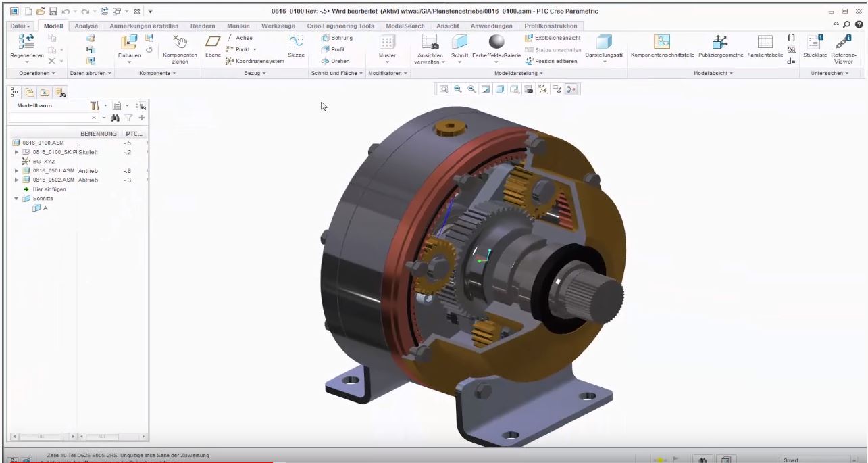Click the Koordinatensystem button
This screenshot has width=868, height=463.
pyautogui.click(x=255, y=61)
